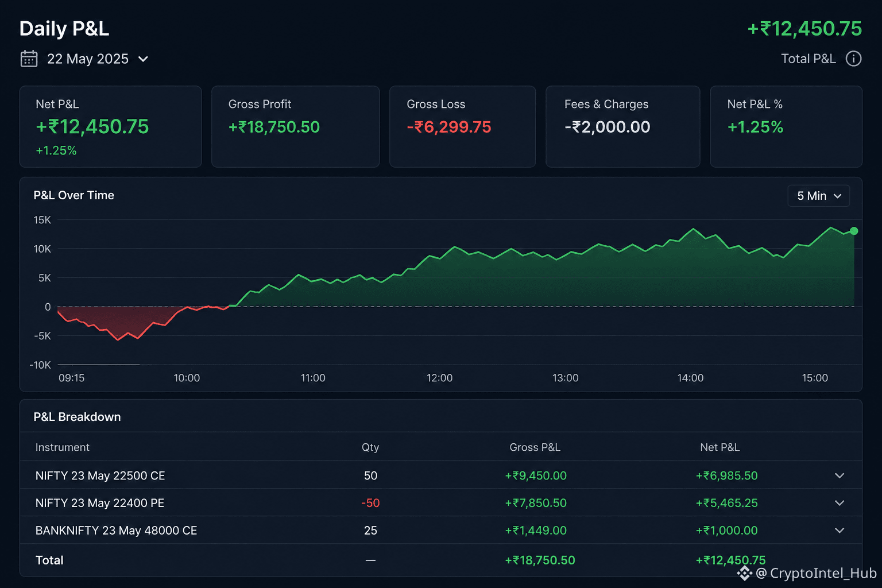The image size is (882, 588).
Task: Click the Total P&L info icon
Action: pyautogui.click(x=853, y=59)
